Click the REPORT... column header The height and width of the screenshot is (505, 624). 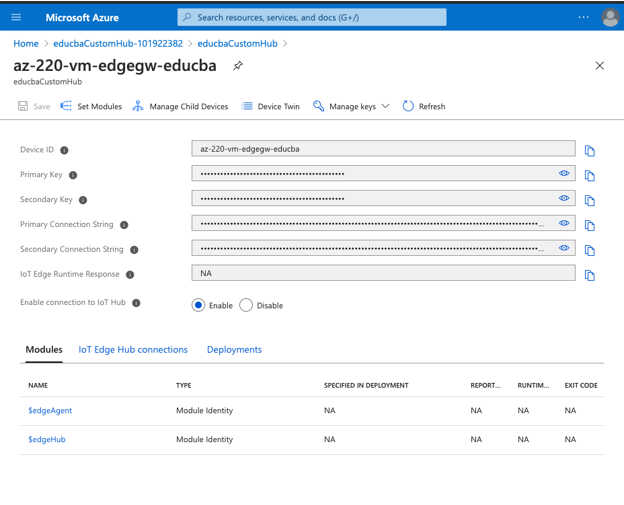[485, 385]
